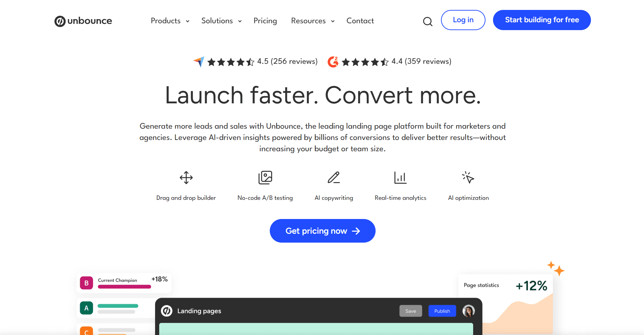
Task: Select the Real-time analytics chart icon
Action: point(400,178)
